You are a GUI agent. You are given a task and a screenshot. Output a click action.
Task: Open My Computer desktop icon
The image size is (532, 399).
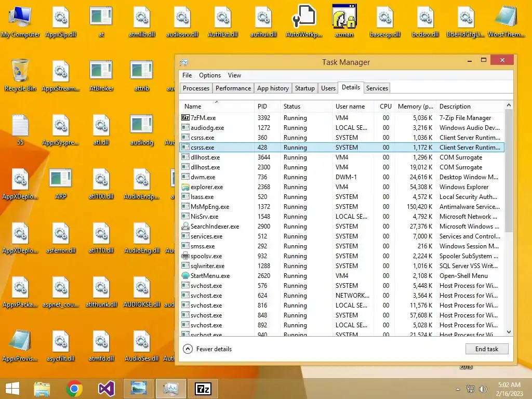coord(20,21)
